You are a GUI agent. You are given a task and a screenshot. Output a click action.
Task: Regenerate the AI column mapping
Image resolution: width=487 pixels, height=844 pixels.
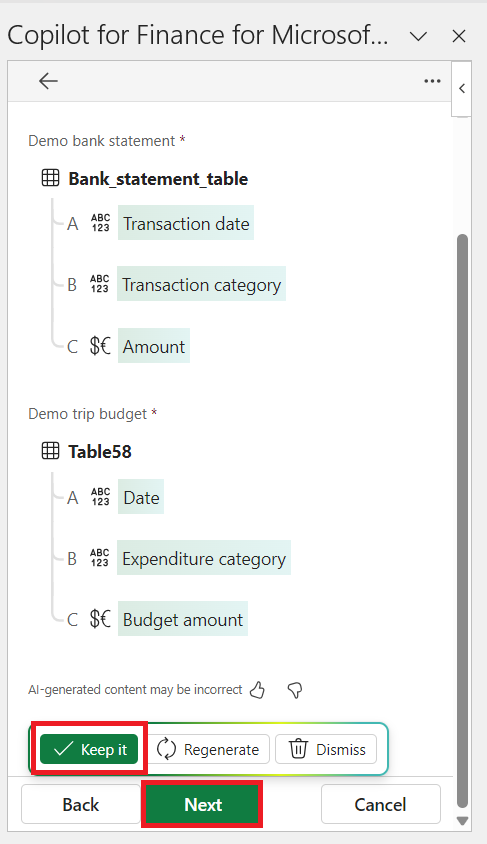[208, 749]
